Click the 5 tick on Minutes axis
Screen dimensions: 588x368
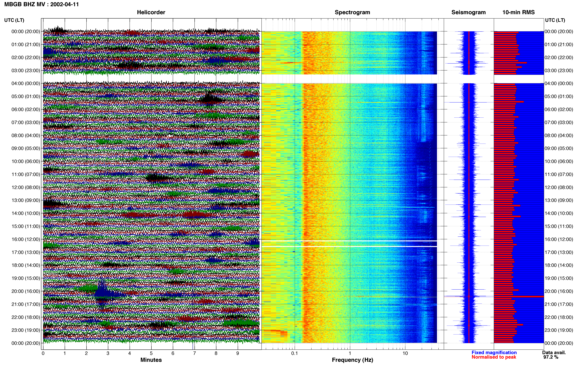tap(151, 353)
